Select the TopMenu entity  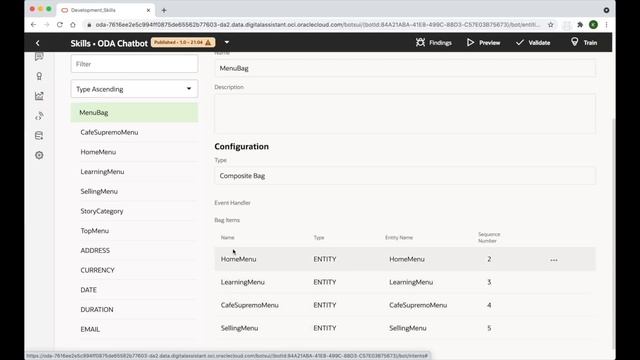134,231
